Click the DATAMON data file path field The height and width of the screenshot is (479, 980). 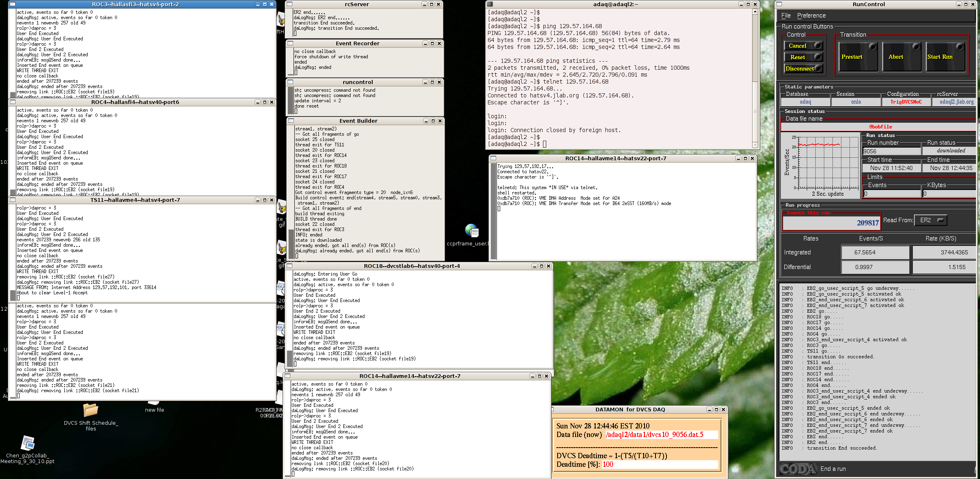661,435
